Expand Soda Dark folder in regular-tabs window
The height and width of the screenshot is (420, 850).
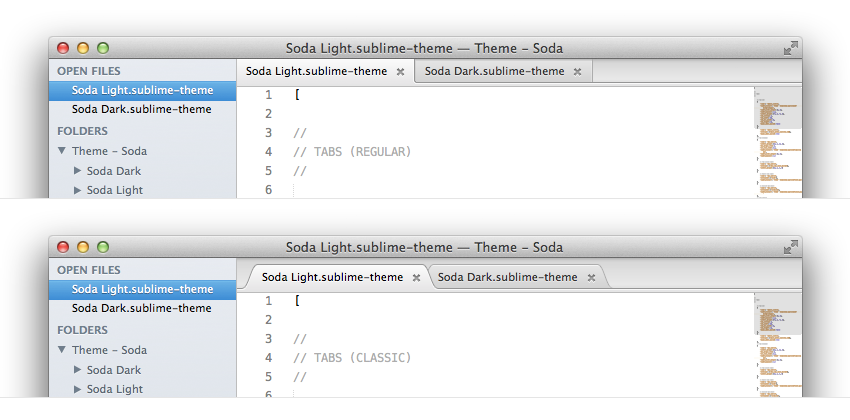[77, 171]
